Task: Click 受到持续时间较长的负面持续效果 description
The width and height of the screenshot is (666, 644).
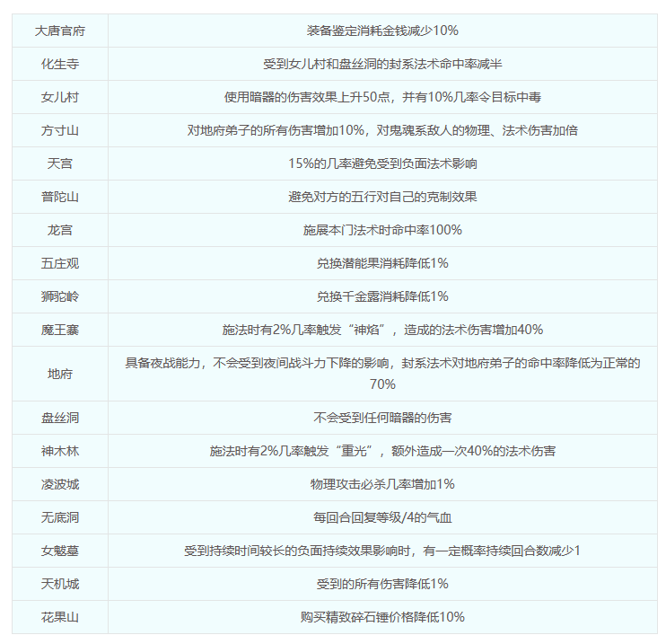Action: [x=382, y=551]
